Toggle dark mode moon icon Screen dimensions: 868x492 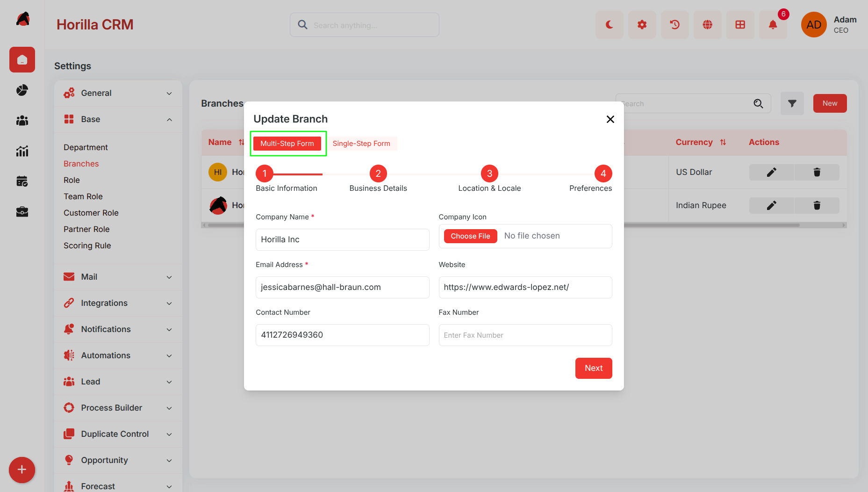(x=609, y=25)
